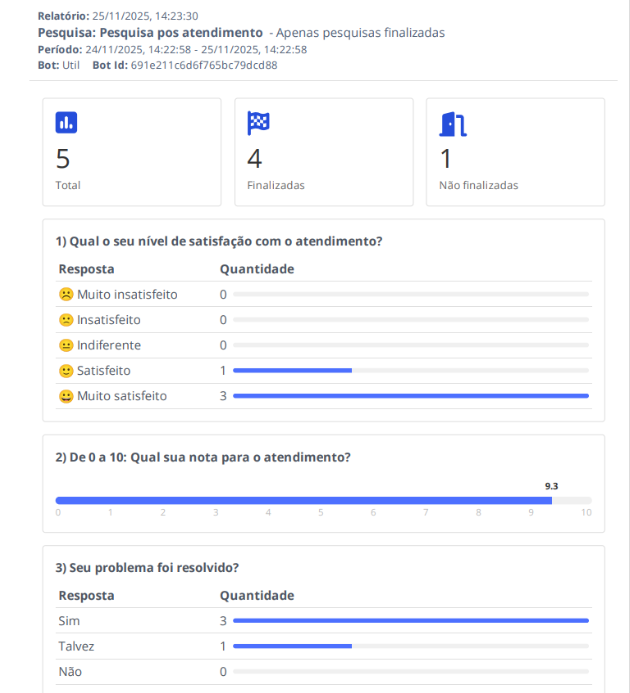Click the 0 to 10 rating bar
This screenshot has width=630, height=693.
pyautogui.click(x=323, y=500)
